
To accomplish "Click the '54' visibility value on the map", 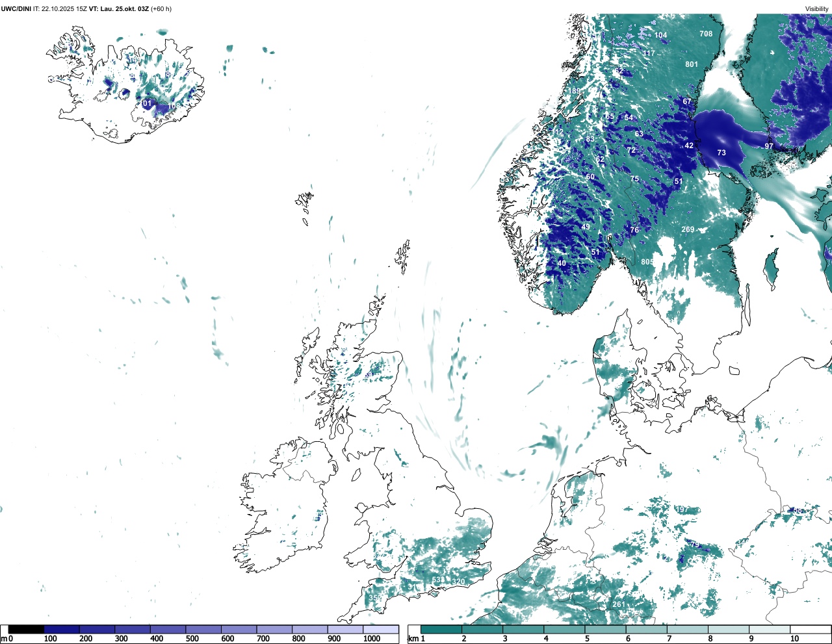I will pyautogui.click(x=629, y=118).
